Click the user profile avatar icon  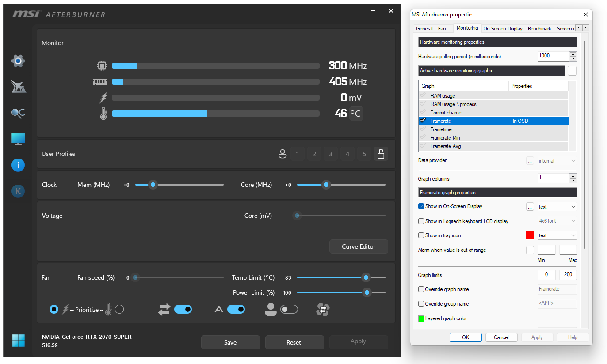pos(283,154)
